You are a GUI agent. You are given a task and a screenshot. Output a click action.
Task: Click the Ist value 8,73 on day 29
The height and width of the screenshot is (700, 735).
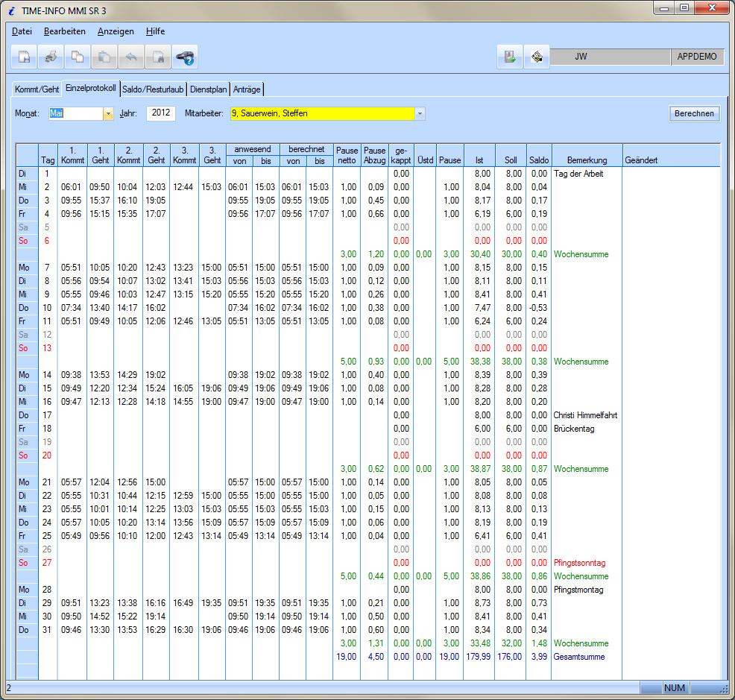point(482,603)
